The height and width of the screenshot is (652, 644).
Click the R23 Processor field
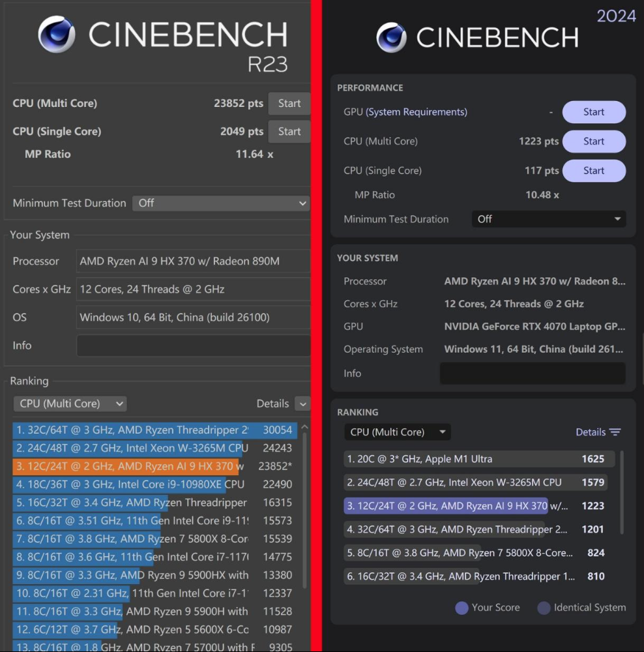pyautogui.click(x=194, y=261)
